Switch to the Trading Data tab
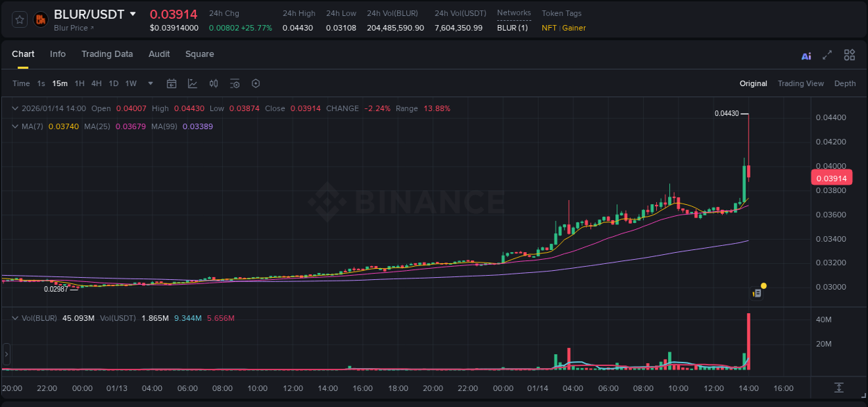The width and height of the screenshot is (868, 407). pos(107,54)
